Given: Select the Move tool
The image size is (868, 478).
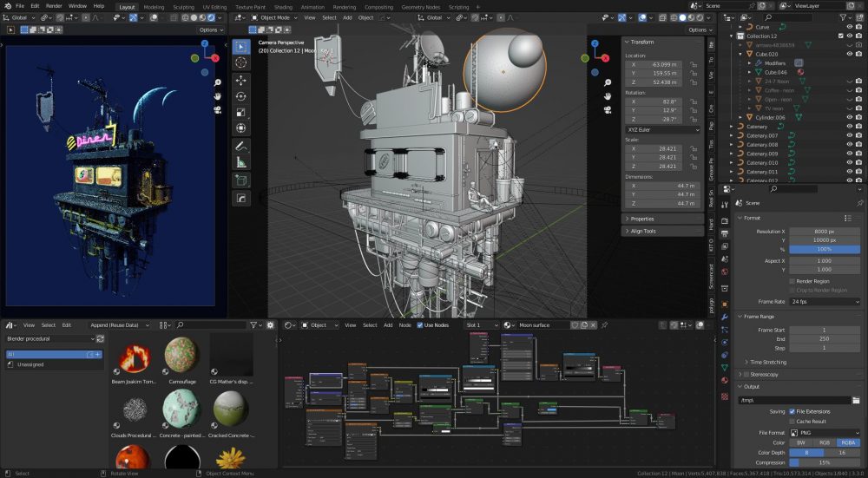Looking at the screenshot, I should point(240,81).
